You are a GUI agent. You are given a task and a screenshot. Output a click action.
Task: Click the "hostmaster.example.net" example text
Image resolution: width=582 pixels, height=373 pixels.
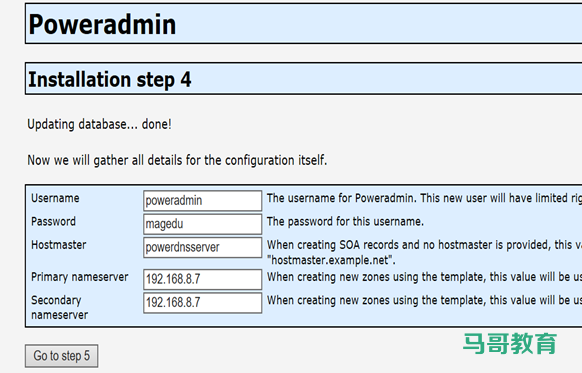331,260
